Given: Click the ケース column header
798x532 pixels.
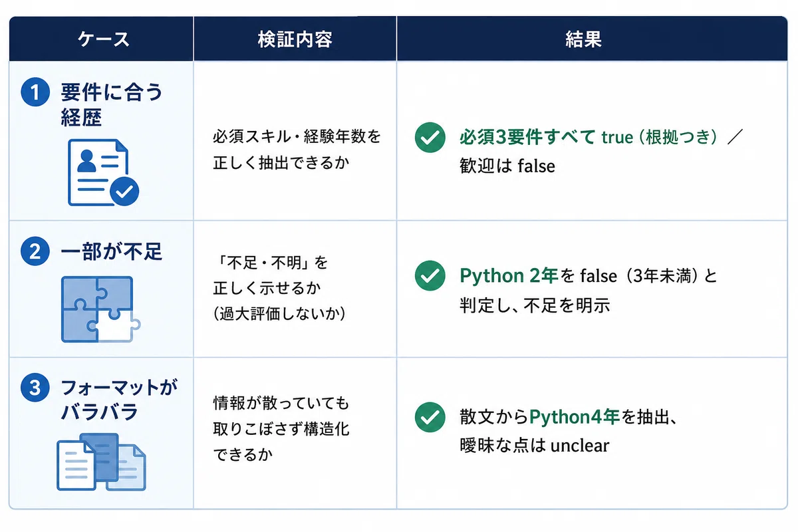Looking at the screenshot, I should pyautogui.click(x=101, y=39).
